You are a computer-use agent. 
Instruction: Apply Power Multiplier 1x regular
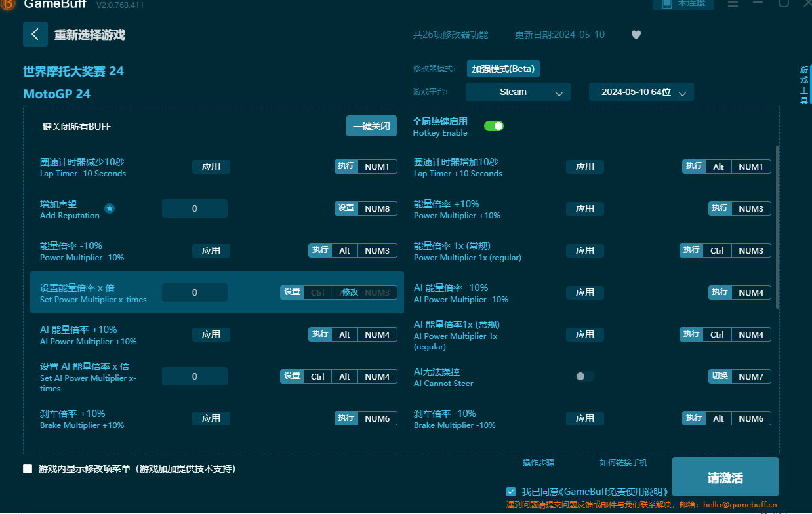[x=585, y=250]
